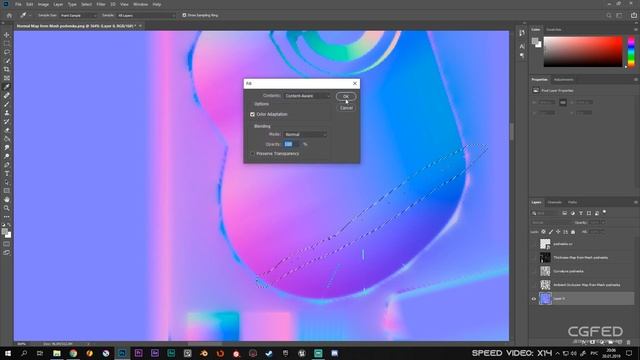Select the Zoom tool
This screenshot has width=640, height=360.
point(7,208)
